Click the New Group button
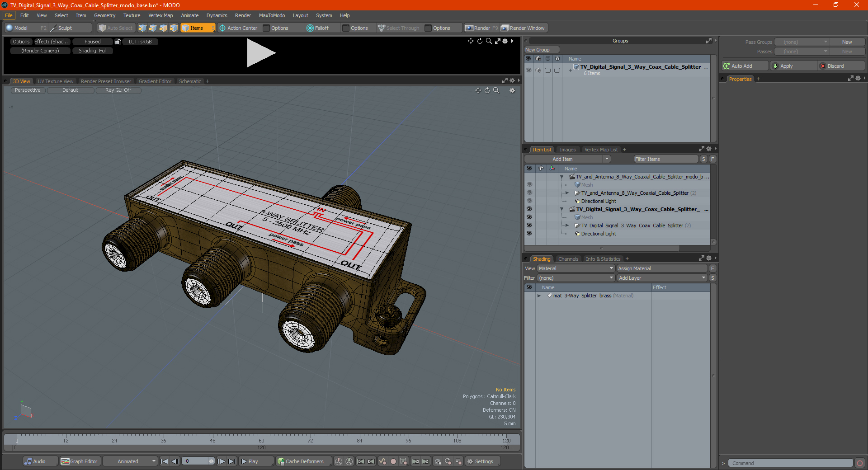Viewport: 868px width, 470px height. tap(542, 50)
